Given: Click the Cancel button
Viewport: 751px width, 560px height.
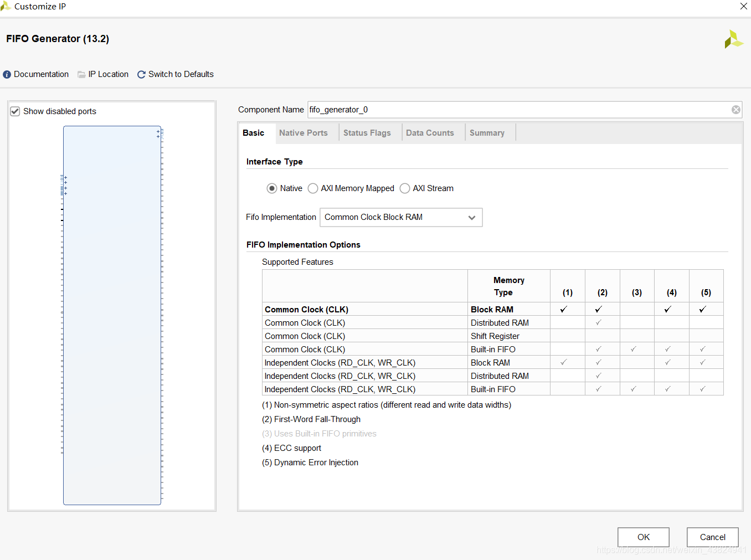Looking at the screenshot, I should (713, 537).
